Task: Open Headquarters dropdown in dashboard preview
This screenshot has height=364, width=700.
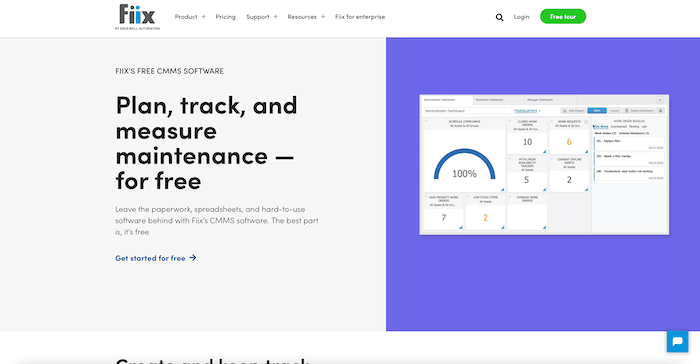Action: (527, 111)
